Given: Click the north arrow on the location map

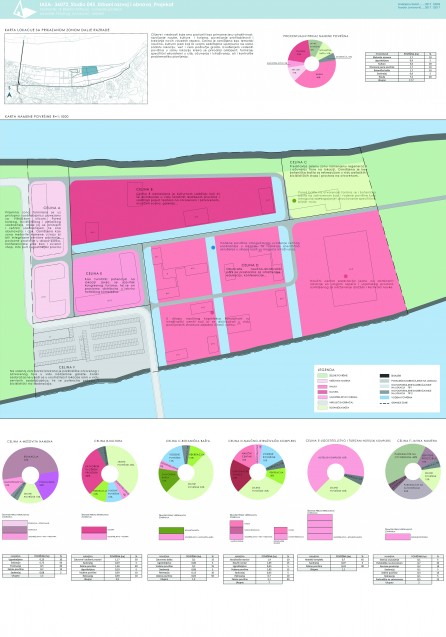Looking at the screenshot, I should (x=9, y=95).
